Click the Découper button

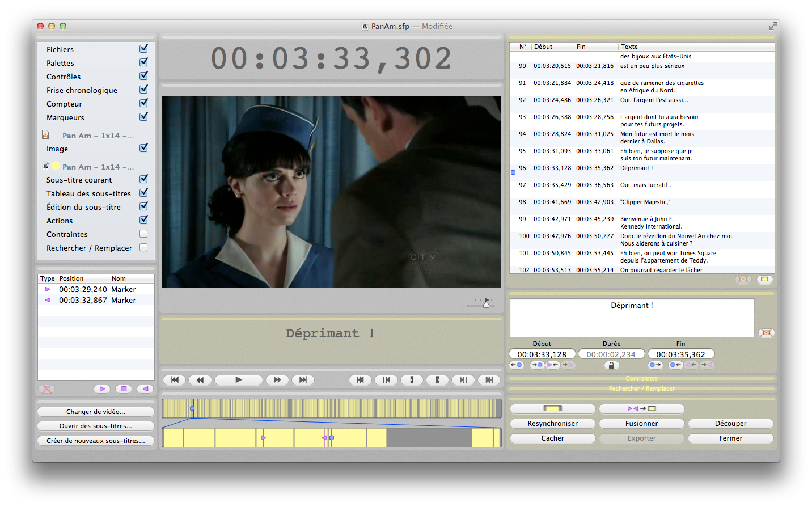[731, 424]
